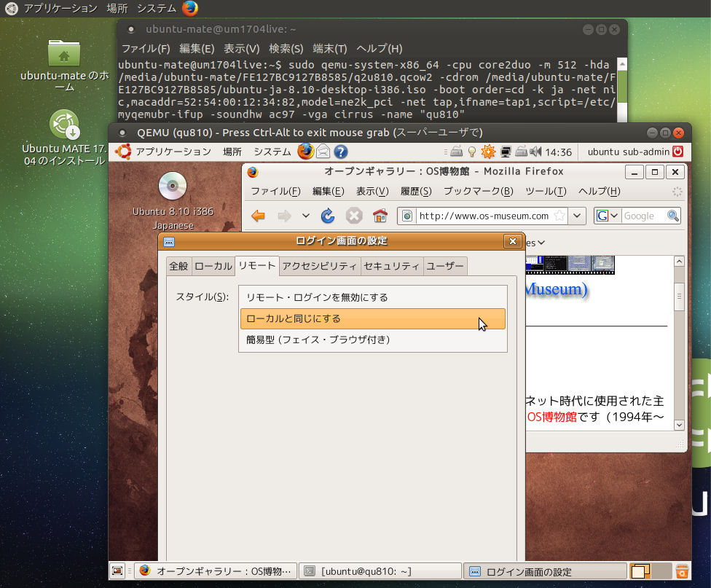
Task: Open host panel システム menu
Action: pos(157,8)
